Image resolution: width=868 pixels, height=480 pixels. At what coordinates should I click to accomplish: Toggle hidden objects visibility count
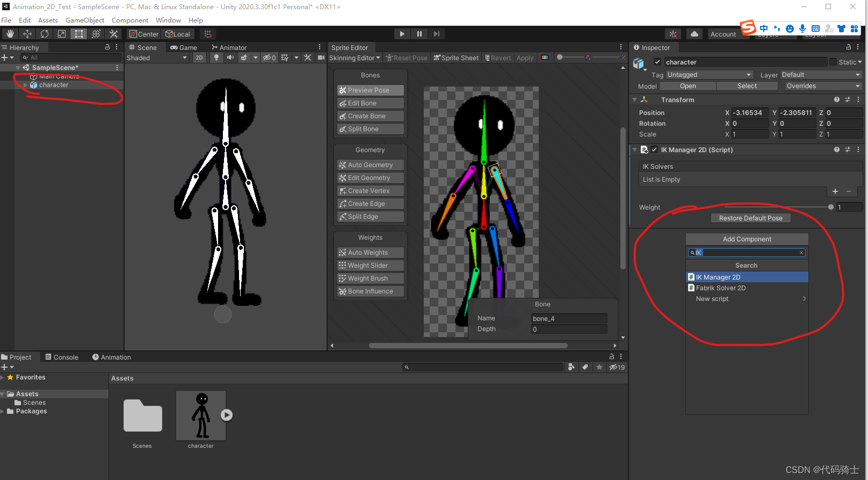click(269, 58)
